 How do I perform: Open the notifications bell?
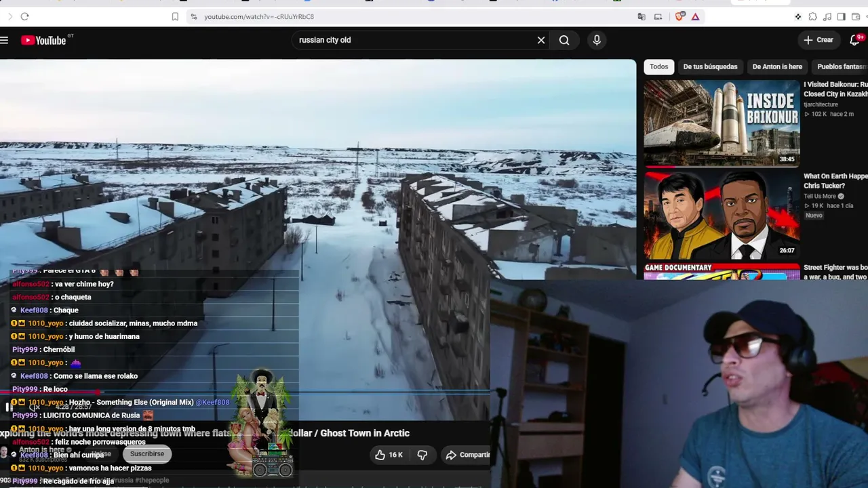tap(854, 40)
